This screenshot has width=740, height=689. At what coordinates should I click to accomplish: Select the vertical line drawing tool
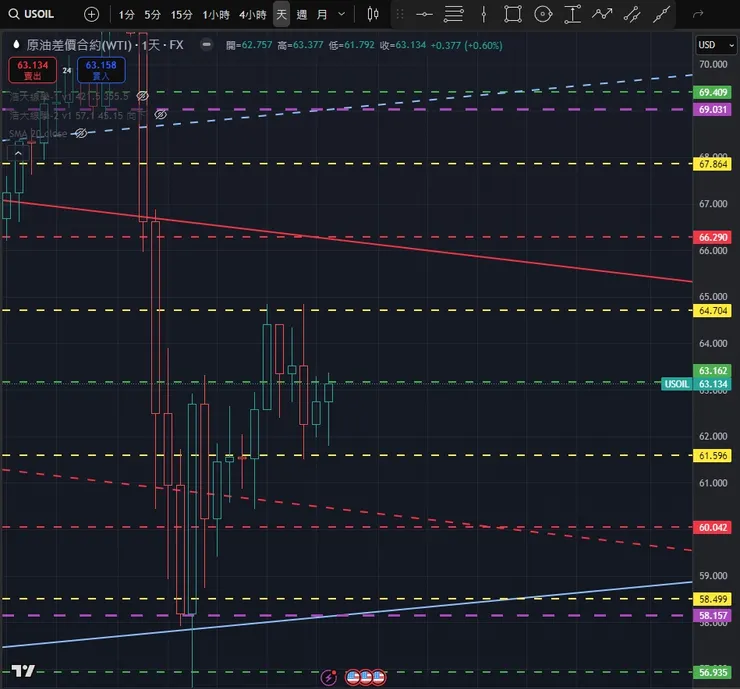coord(484,15)
